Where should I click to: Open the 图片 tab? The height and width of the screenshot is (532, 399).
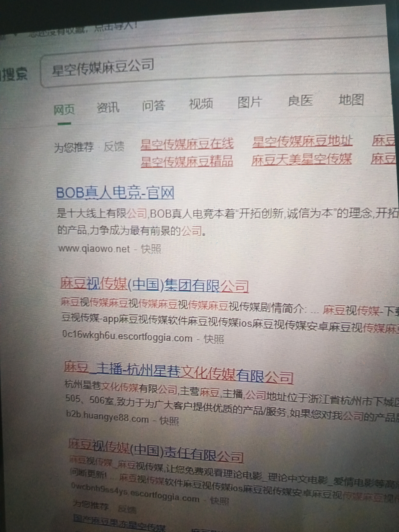pyautogui.click(x=250, y=102)
